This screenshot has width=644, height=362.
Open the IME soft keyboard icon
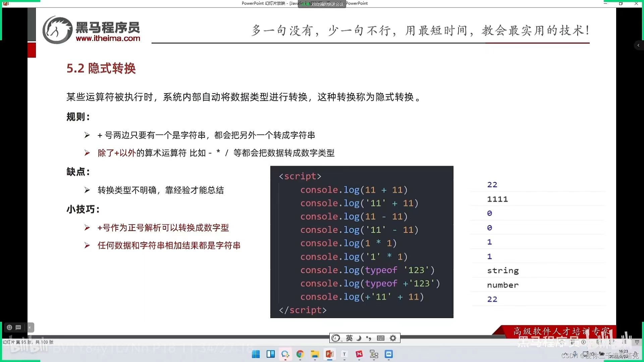[x=380, y=338]
